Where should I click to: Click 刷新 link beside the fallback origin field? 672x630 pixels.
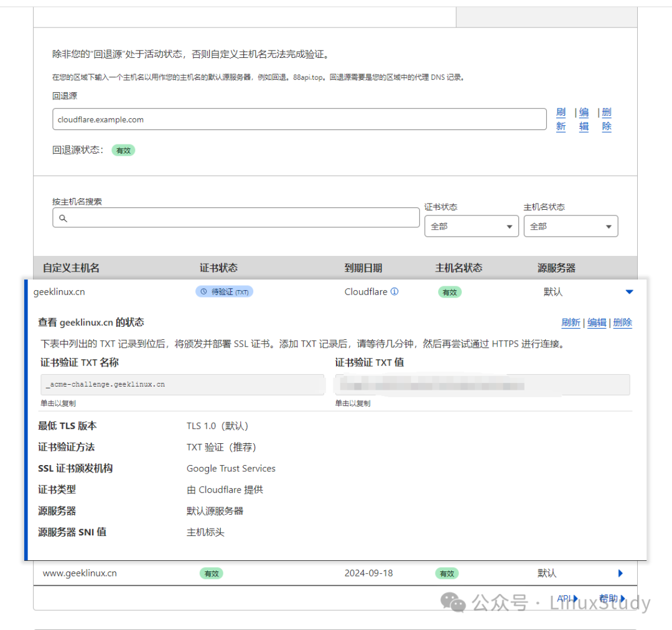pyautogui.click(x=561, y=120)
